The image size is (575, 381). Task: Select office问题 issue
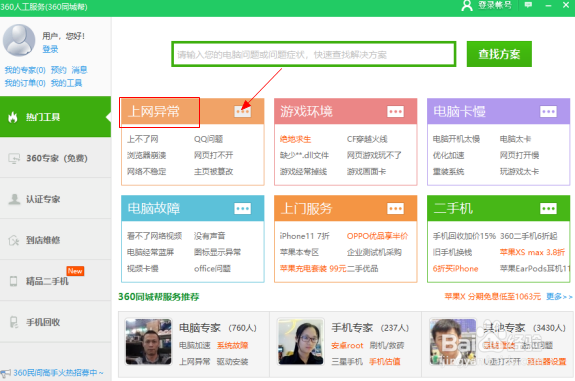212,269
